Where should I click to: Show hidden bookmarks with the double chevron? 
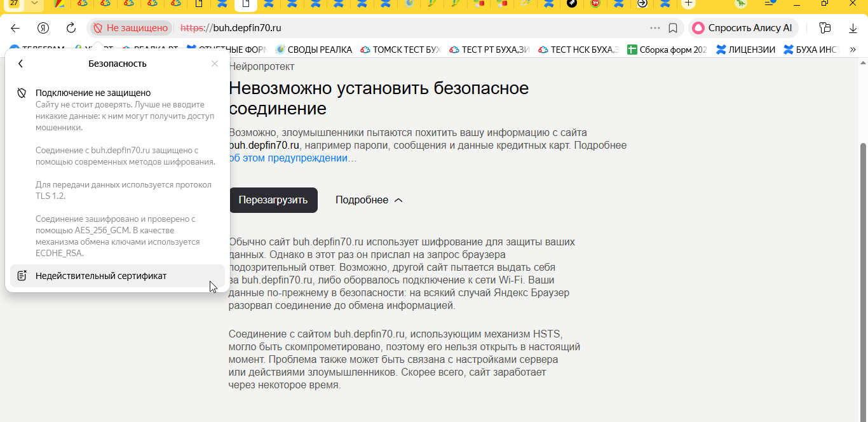point(854,50)
